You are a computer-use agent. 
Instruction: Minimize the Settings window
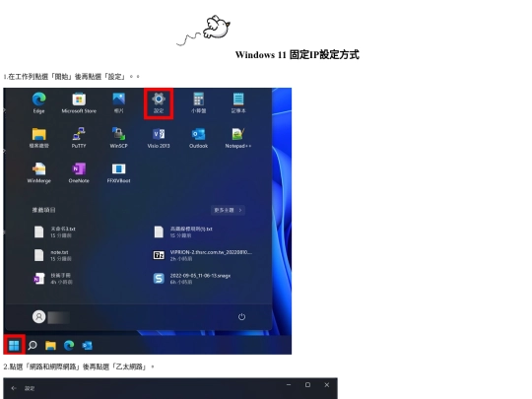point(289,385)
